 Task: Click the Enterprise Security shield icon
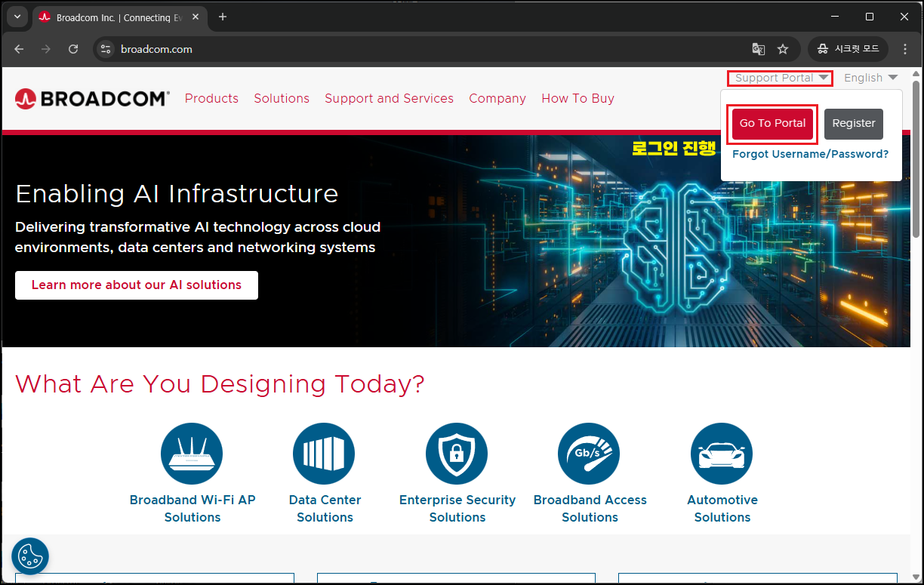coord(457,454)
